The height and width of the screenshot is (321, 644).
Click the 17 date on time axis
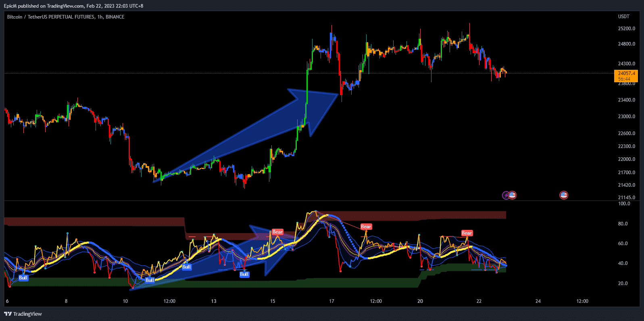point(331,301)
